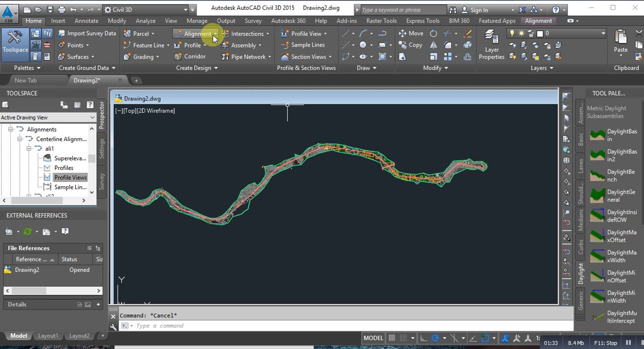
Task: Click the MODEL space button in status bar
Action: 373,338
